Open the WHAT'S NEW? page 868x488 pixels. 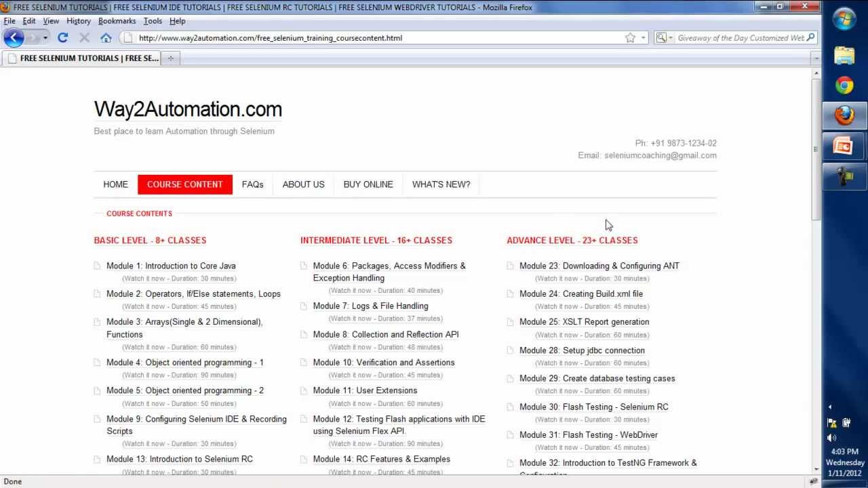point(441,184)
